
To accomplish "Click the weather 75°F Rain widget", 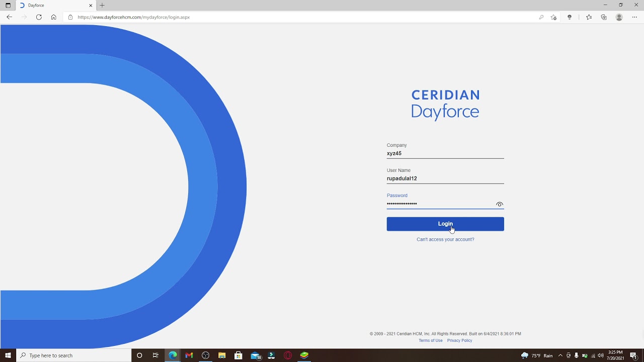I will [537, 355].
